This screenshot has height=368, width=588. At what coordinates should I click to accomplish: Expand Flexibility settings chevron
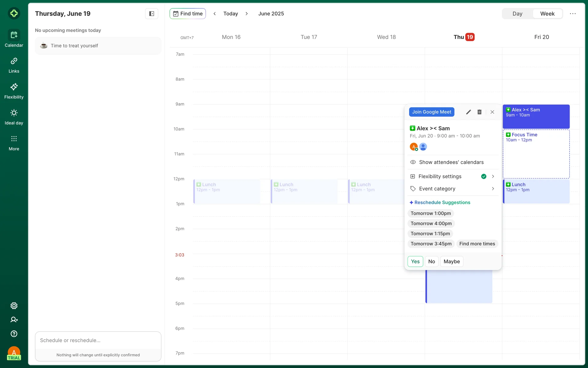[493, 176]
